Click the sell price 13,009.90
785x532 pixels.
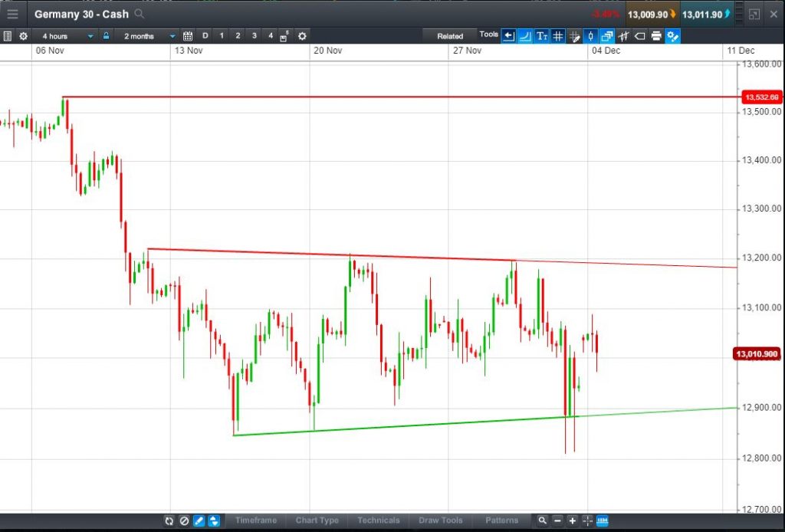[652, 15]
